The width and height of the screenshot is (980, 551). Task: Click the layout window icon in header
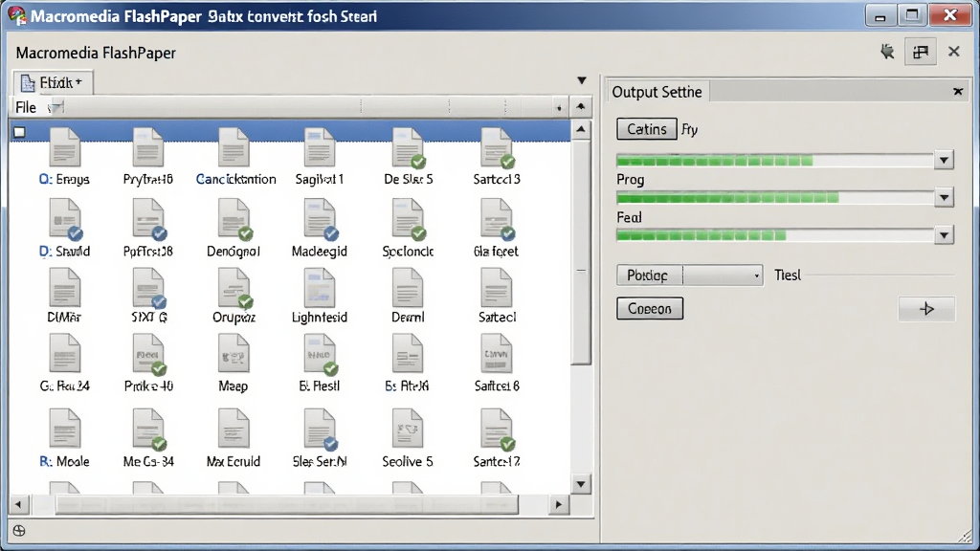tap(921, 52)
